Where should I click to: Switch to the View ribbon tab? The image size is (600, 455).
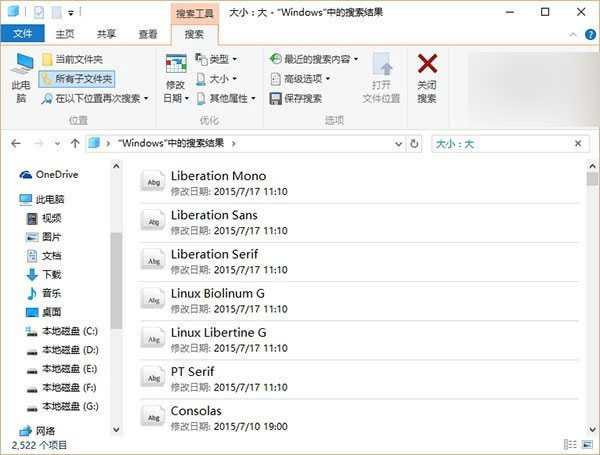tap(148, 34)
